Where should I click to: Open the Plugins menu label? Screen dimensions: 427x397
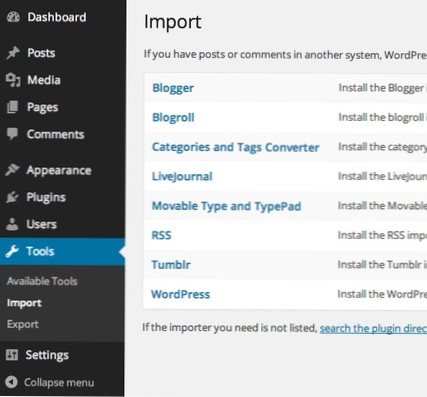coord(46,198)
